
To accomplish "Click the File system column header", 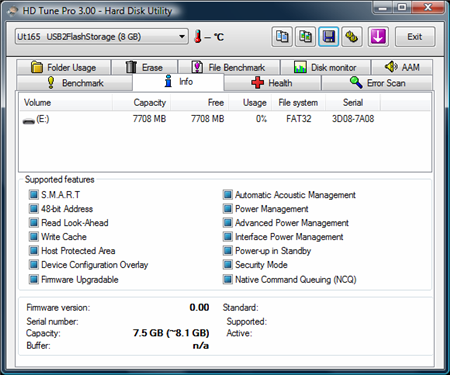I will (298, 103).
